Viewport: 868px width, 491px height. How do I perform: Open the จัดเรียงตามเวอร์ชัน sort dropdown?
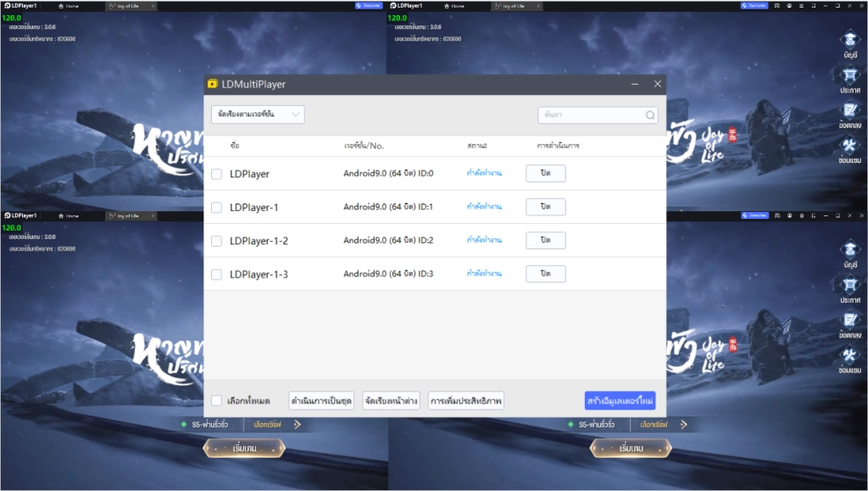click(258, 114)
